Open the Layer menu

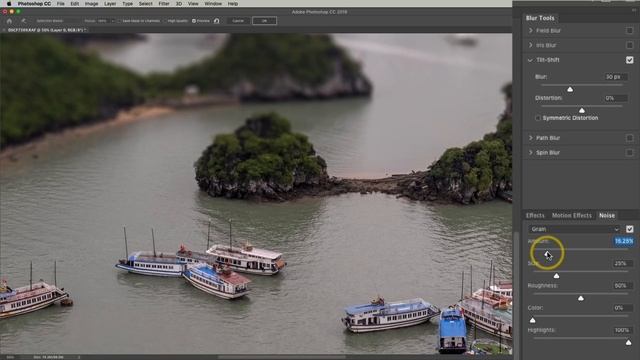tap(110, 4)
